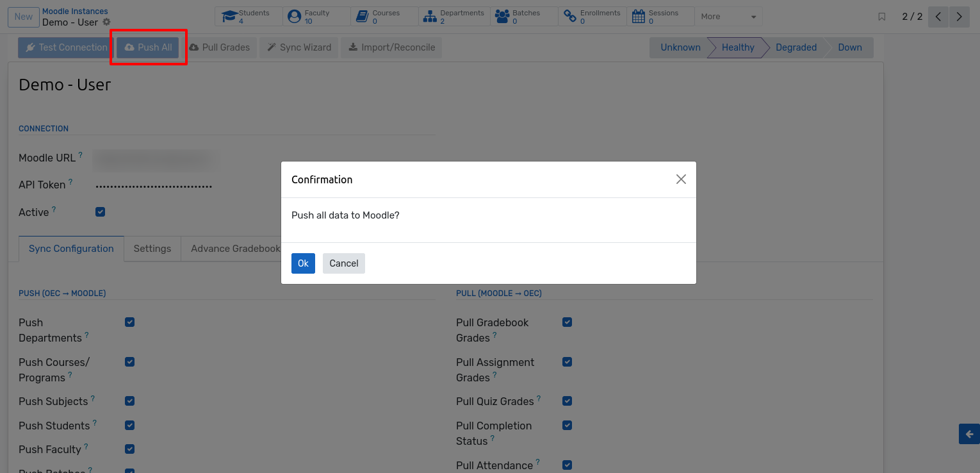This screenshot has width=980, height=473.
Task: Toggle the Push Students checkbox
Action: coord(130,425)
